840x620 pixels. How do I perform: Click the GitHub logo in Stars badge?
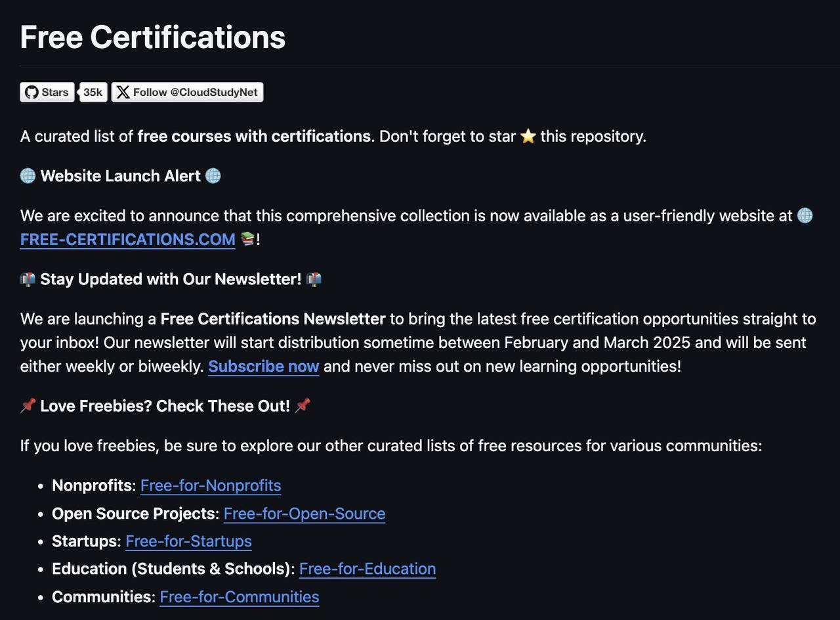coord(31,93)
